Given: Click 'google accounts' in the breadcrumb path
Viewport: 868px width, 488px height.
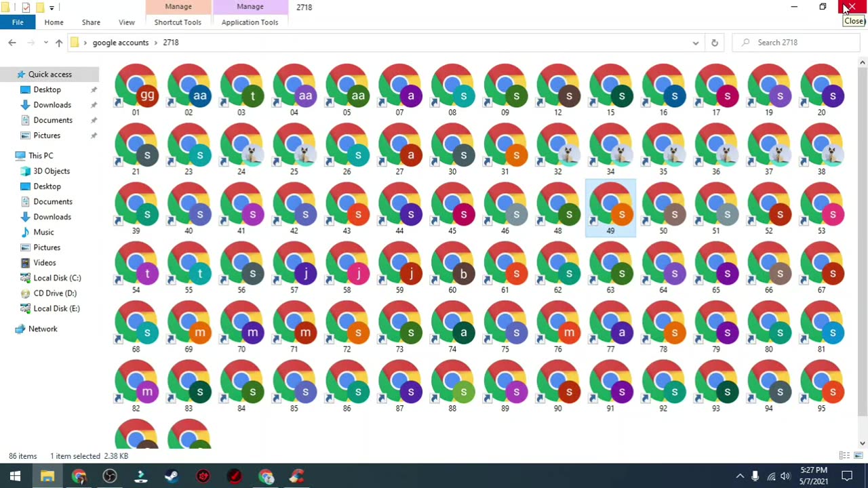Looking at the screenshot, I should [x=121, y=43].
